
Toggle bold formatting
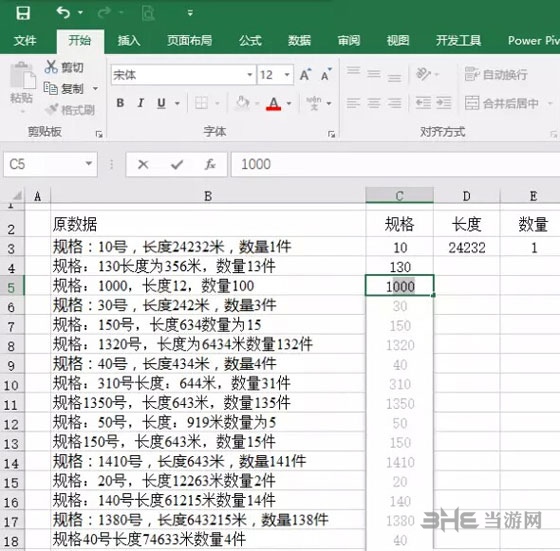[x=120, y=103]
